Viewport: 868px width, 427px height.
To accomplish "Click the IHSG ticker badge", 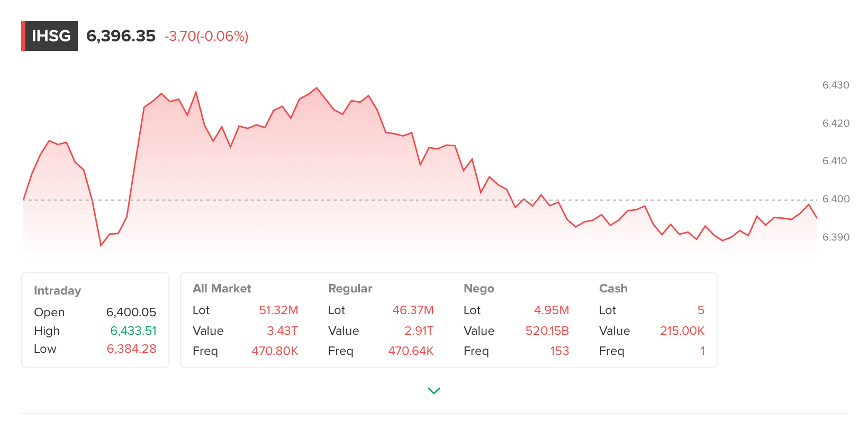I will point(49,36).
